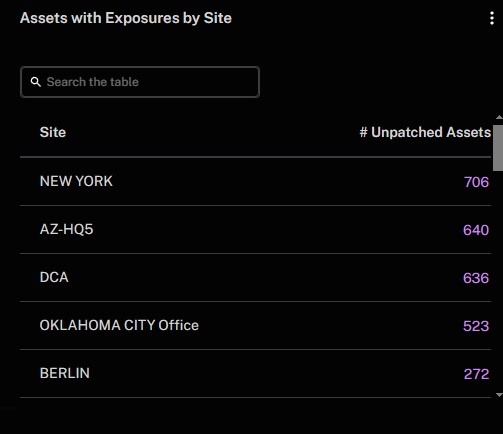Click scrollbar track below the thumb
The image size is (503, 434).
[498, 280]
